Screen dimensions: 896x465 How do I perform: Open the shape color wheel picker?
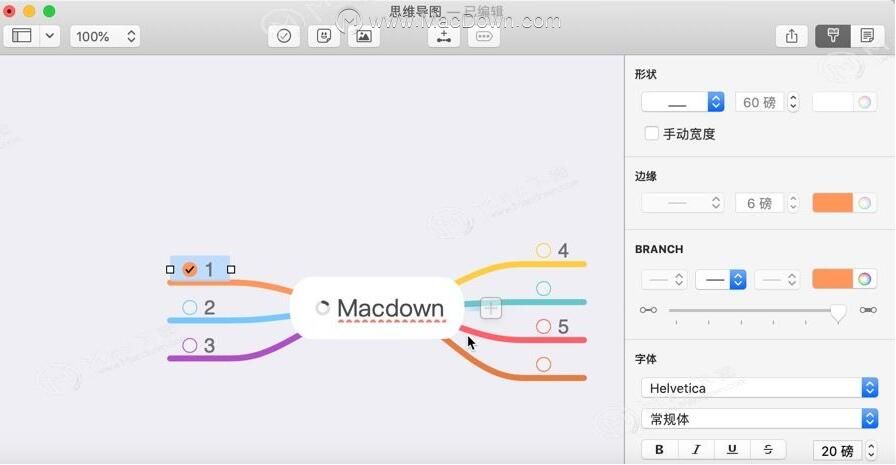[x=865, y=102]
